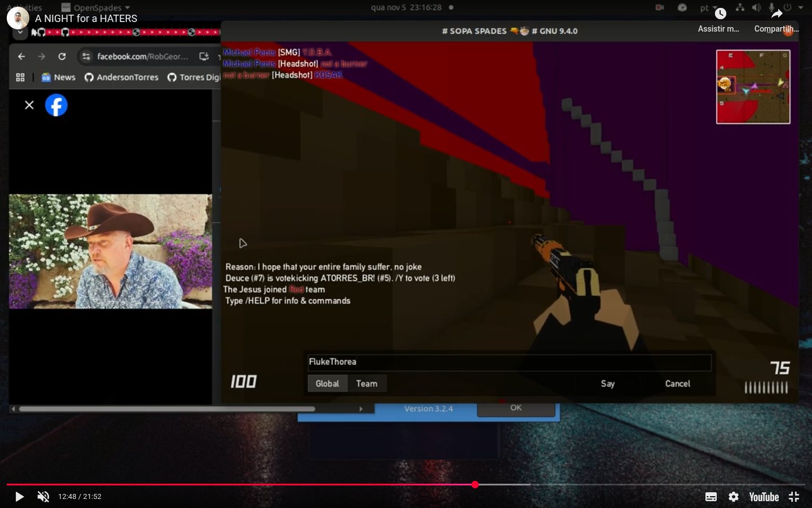
Task: Open the AndersonTorres bookmark
Action: point(122,77)
